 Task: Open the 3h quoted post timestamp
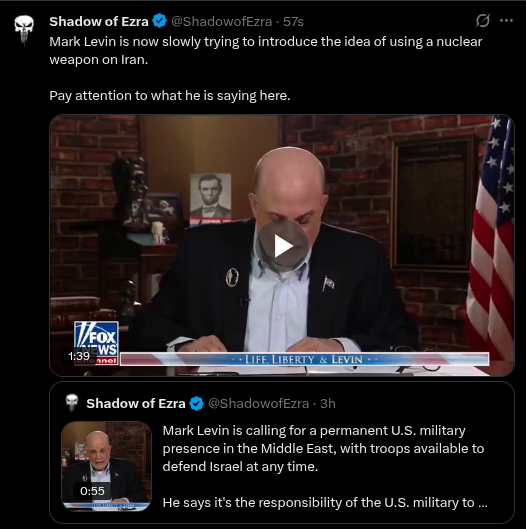pos(328,403)
